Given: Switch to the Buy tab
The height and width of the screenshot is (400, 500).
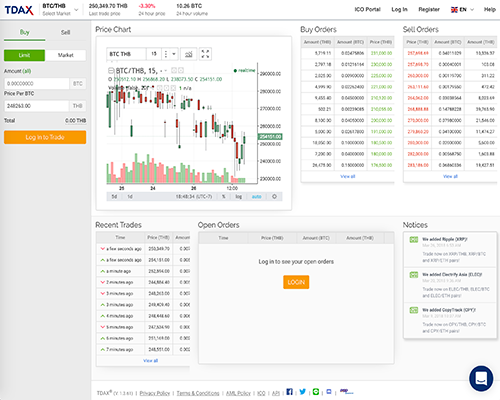Looking at the screenshot, I should [25, 33].
